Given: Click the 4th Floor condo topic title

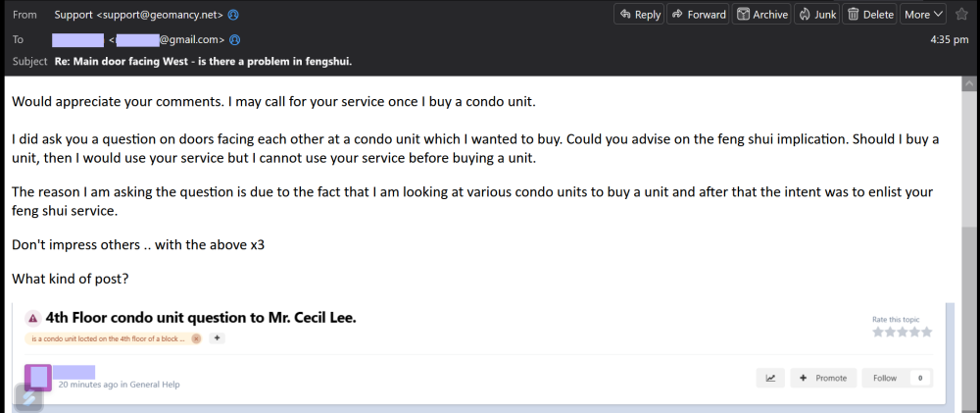Looking at the screenshot, I should (x=201, y=318).
